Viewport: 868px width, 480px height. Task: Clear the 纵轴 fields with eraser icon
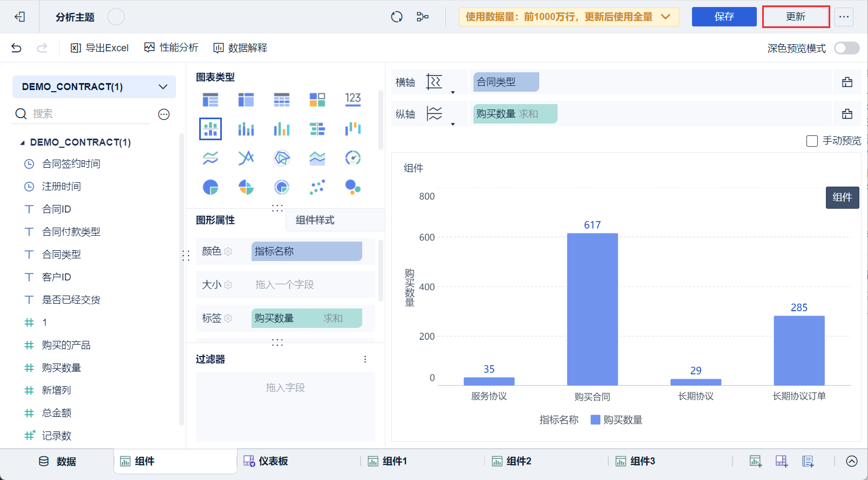(847, 114)
